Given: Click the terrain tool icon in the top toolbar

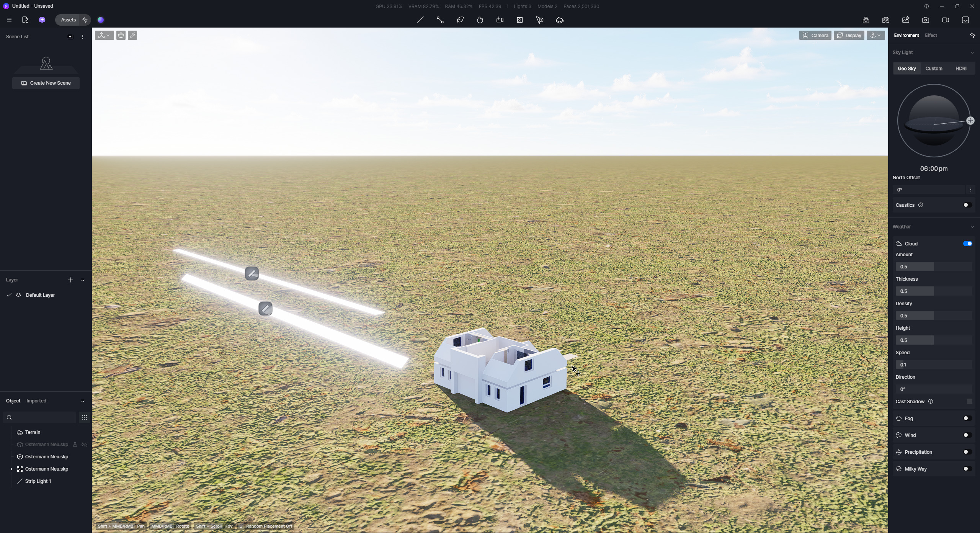Looking at the screenshot, I should pyautogui.click(x=560, y=20).
